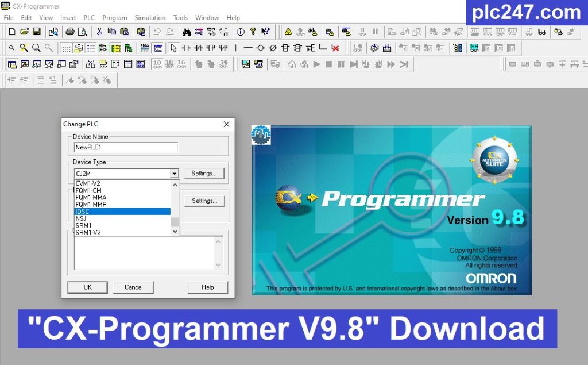Screen dimensions: 588x365
Task: Draw a vertical line connection
Action: 235,48
